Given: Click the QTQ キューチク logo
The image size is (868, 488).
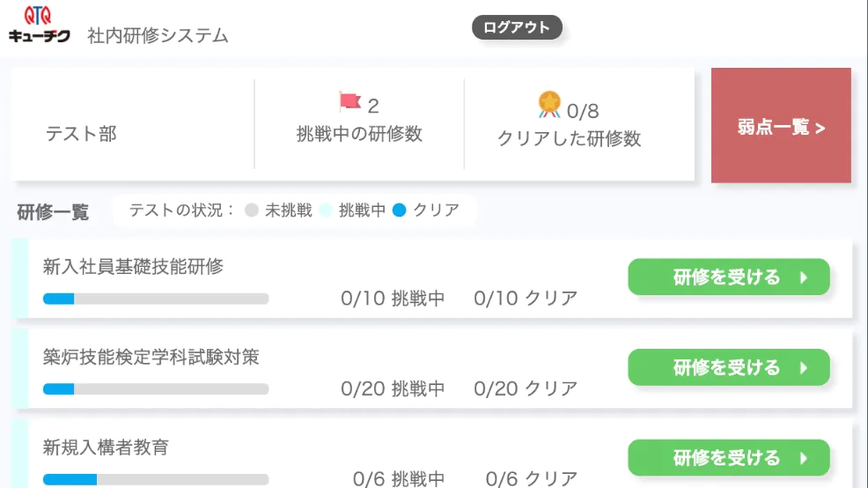Looking at the screenshot, I should (39, 24).
